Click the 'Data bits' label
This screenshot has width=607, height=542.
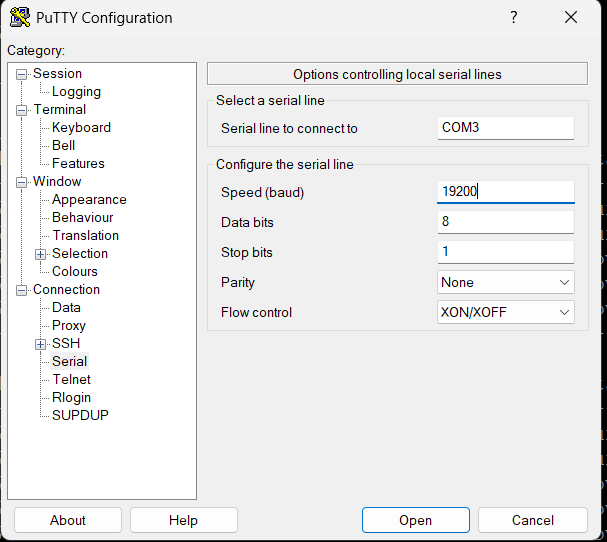(247, 223)
